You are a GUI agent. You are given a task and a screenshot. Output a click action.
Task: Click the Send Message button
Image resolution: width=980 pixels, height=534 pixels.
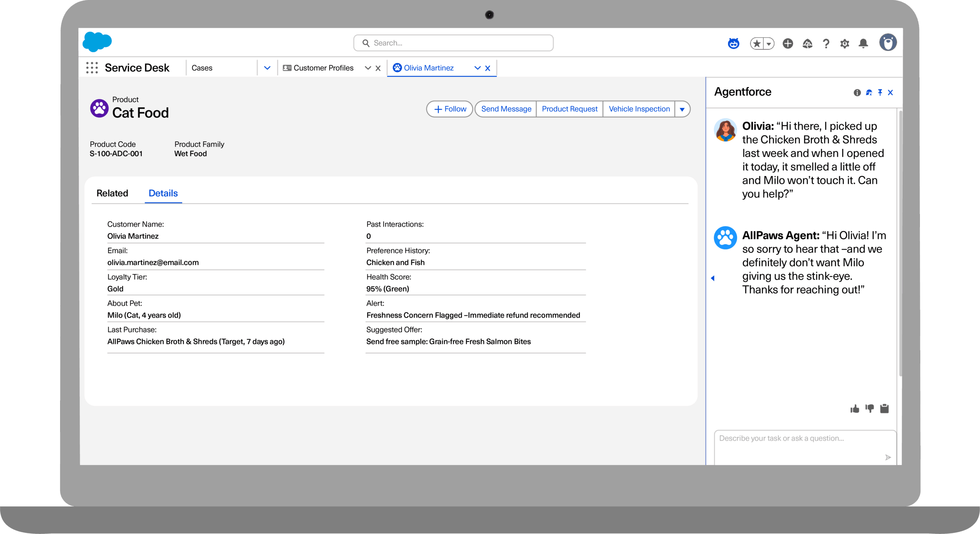(x=506, y=109)
